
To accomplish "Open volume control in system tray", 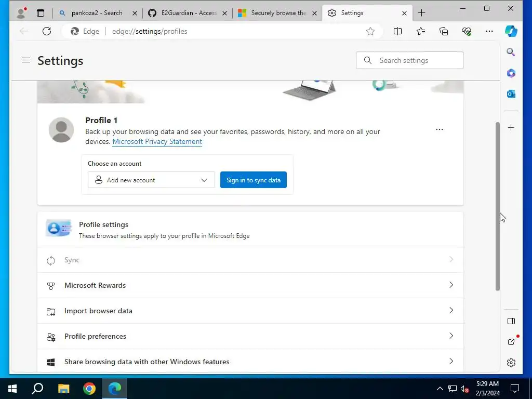I will (x=465, y=389).
